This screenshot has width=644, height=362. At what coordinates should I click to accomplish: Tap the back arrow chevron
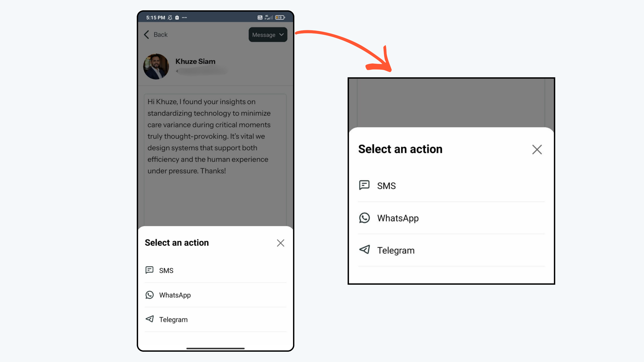tap(146, 35)
